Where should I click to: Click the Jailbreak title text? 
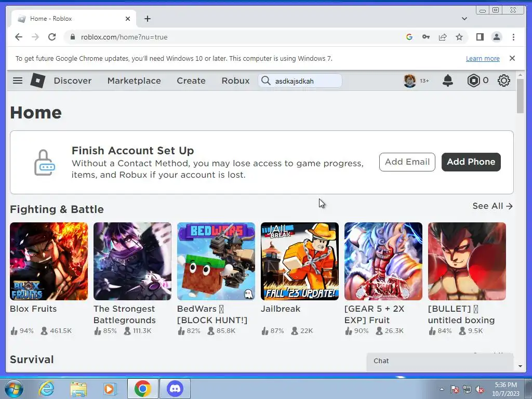tap(281, 309)
